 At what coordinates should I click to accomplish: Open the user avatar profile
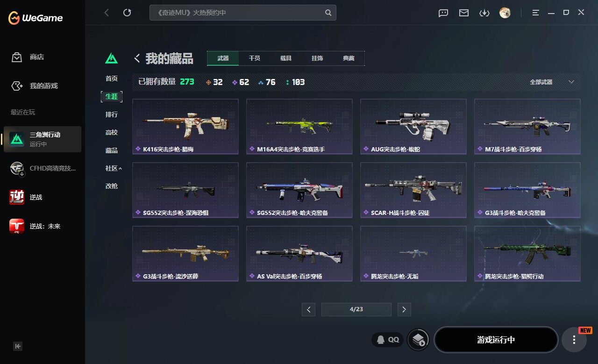click(x=505, y=13)
